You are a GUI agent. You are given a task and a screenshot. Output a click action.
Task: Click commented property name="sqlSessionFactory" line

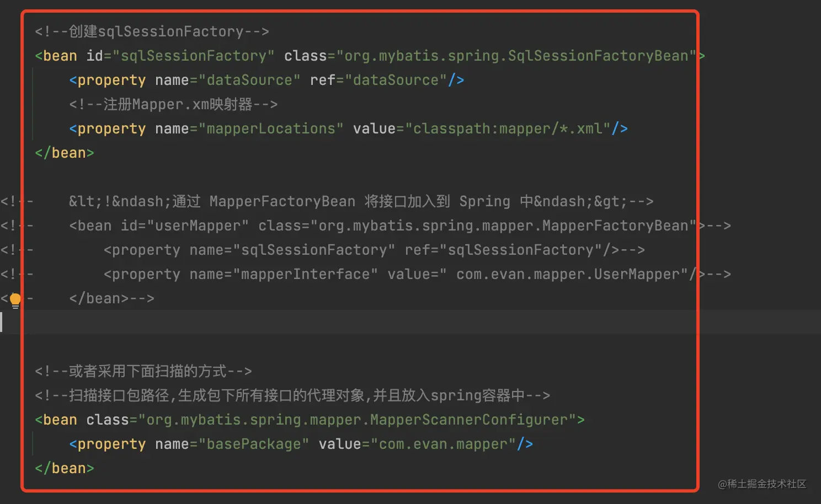(x=374, y=250)
